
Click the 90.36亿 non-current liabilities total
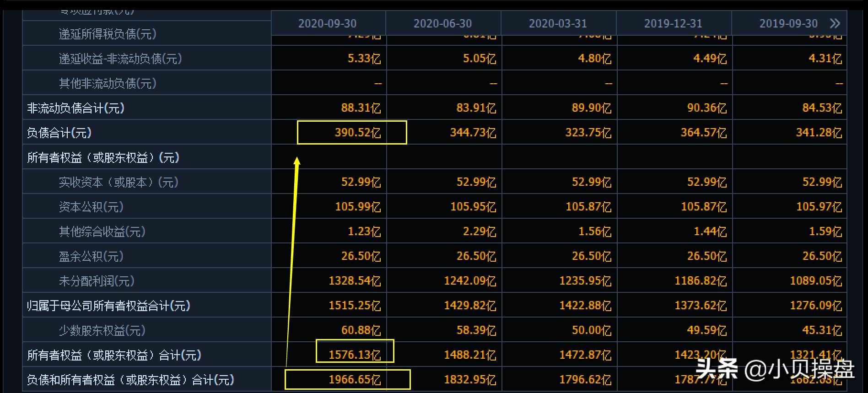coord(707,108)
